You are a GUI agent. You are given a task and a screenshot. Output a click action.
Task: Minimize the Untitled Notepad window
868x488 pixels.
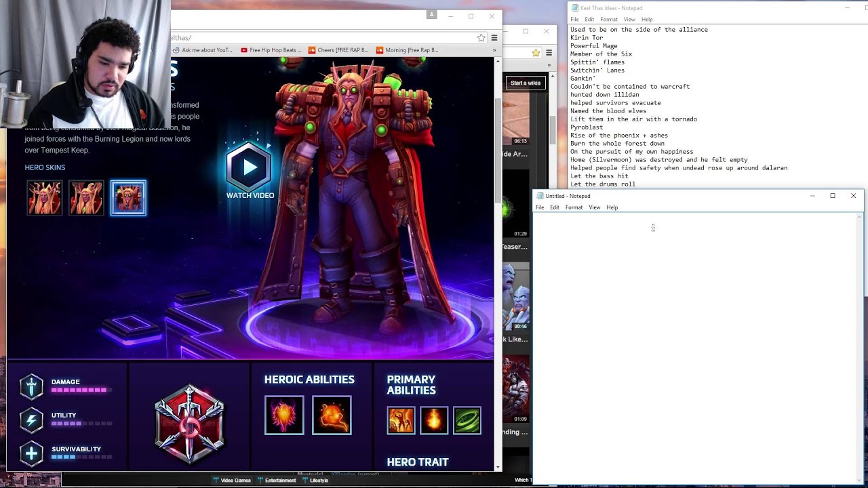click(812, 196)
